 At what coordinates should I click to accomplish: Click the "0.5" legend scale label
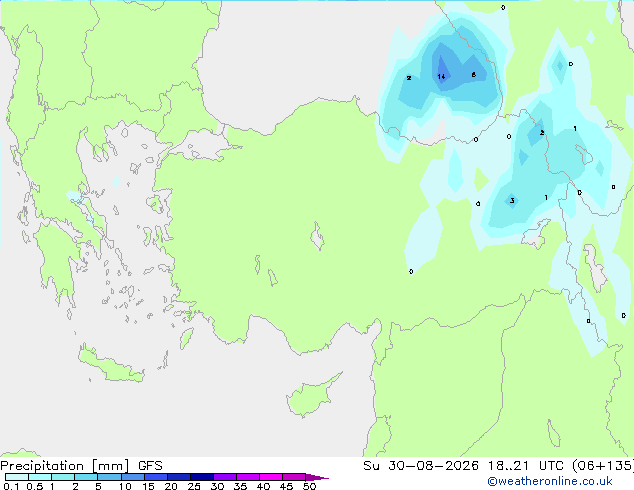(35, 486)
